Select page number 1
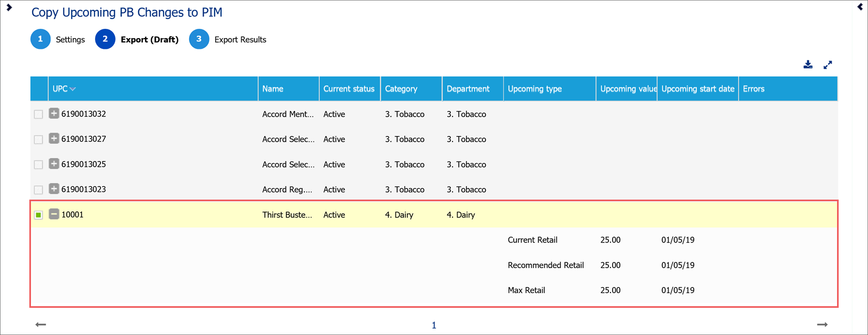This screenshot has height=335, width=868. 434,325
